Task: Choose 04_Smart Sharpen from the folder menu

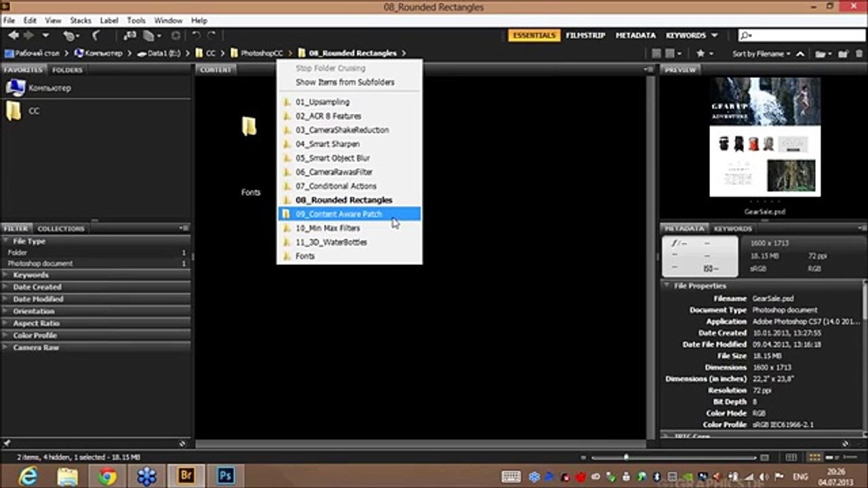Action: point(349,144)
